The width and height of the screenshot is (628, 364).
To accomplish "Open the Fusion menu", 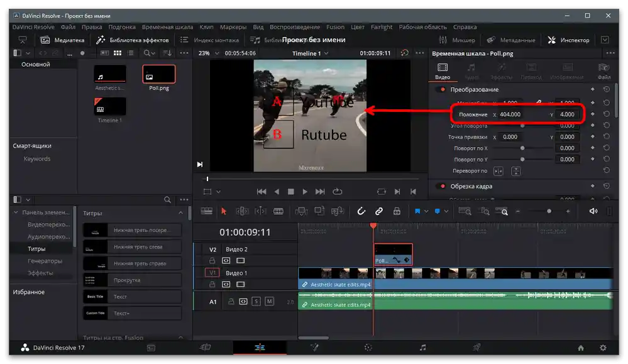I will (335, 27).
